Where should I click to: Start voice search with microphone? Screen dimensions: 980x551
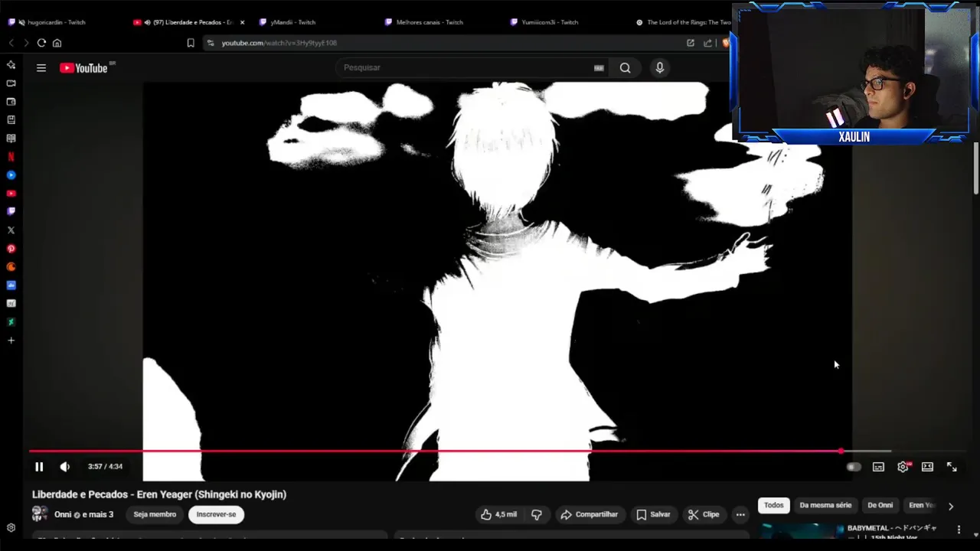coord(660,67)
